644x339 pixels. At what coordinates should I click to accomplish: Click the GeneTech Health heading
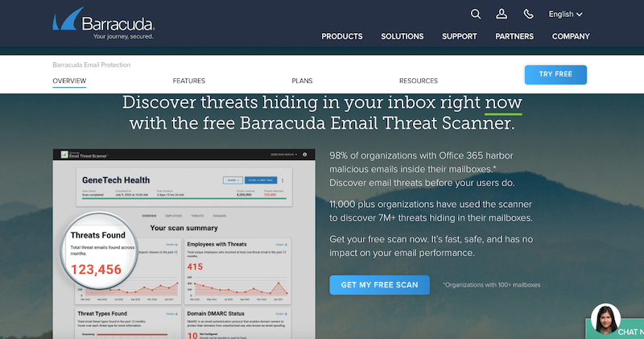point(116,180)
